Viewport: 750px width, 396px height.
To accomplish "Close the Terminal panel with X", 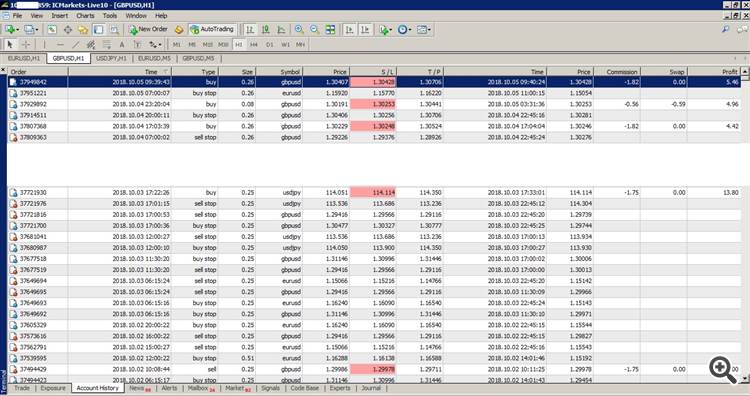I will (x=3, y=70).
